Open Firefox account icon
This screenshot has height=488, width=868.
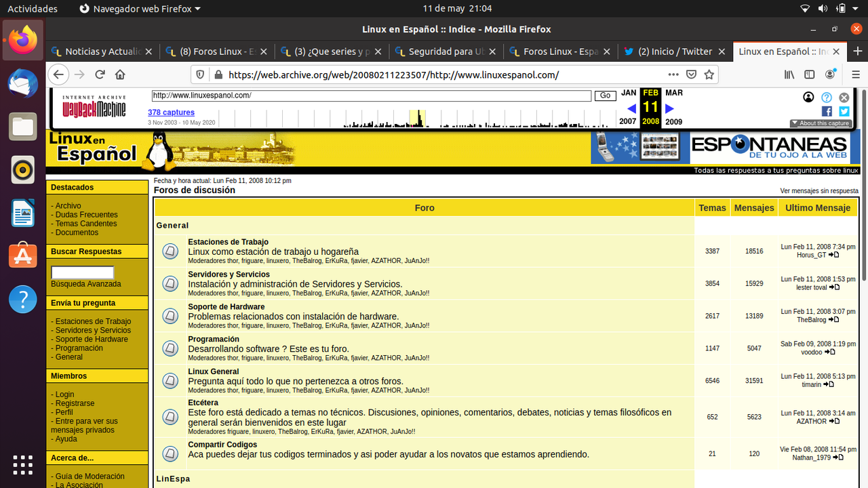coord(830,75)
